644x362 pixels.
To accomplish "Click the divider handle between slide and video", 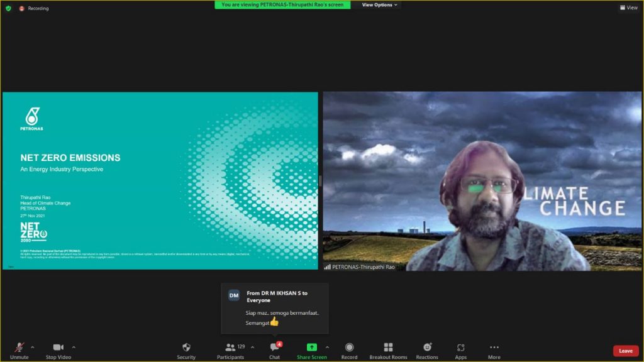I will 320,181.
